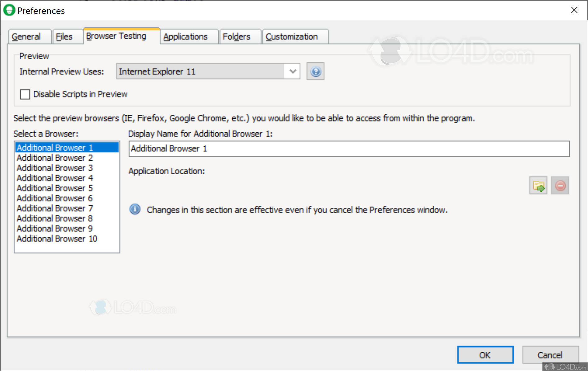This screenshot has height=371, width=588.
Task: Open the Folders tab
Action: pyautogui.click(x=236, y=37)
